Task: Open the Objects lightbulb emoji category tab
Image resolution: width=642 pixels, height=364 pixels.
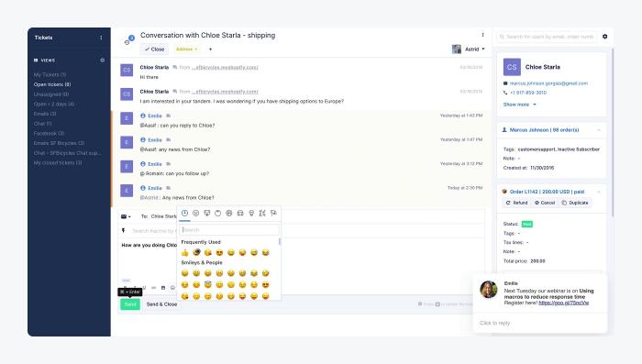Action: click(x=251, y=213)
